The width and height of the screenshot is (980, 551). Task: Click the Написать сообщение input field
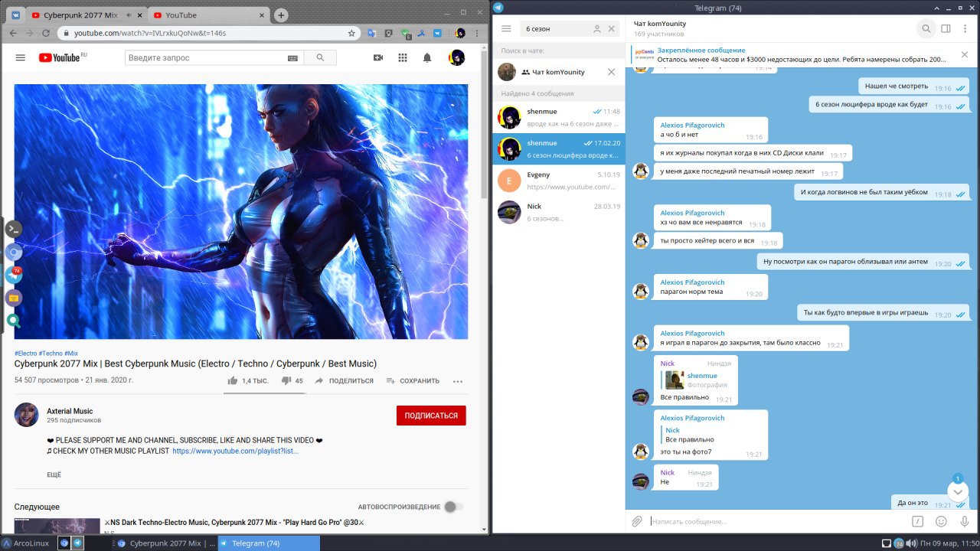coord(777,521)
